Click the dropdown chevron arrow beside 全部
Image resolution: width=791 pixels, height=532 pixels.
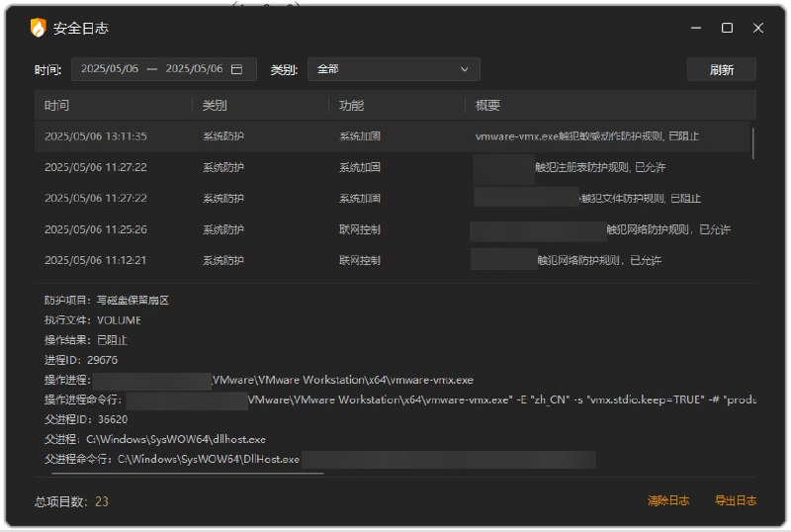tap(465, 69)
